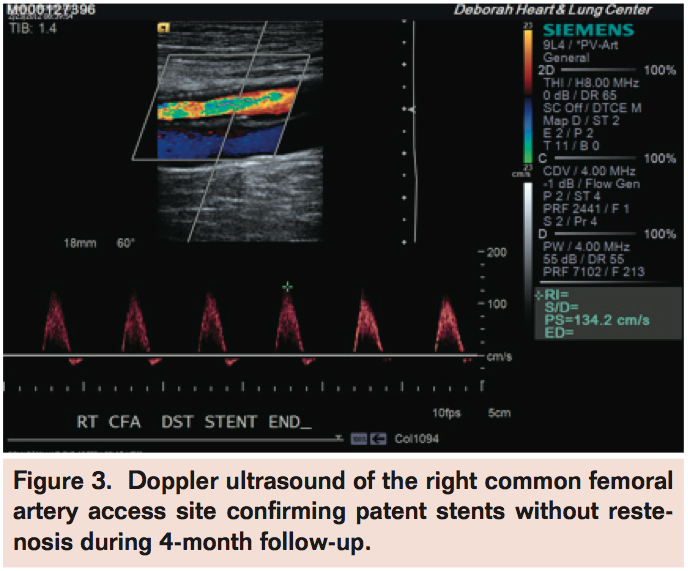Click the 10fps frame rate readout
688x571 pixels.
pos(446,413)
